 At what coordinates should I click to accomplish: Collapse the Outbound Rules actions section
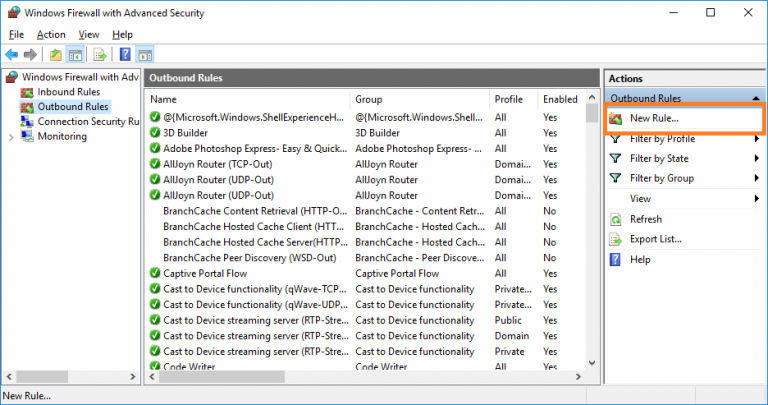click(755, 99)
